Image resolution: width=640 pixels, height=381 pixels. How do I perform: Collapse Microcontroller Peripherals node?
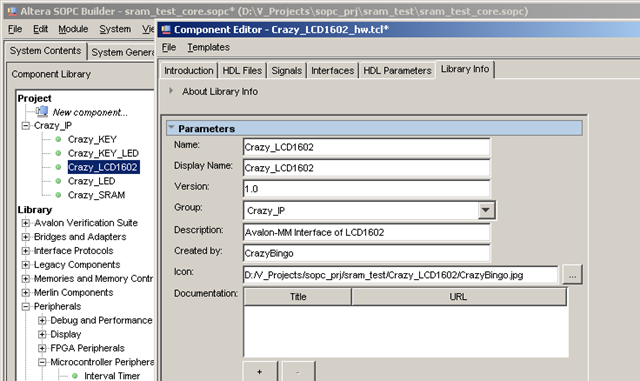click(x=42, y=362)
